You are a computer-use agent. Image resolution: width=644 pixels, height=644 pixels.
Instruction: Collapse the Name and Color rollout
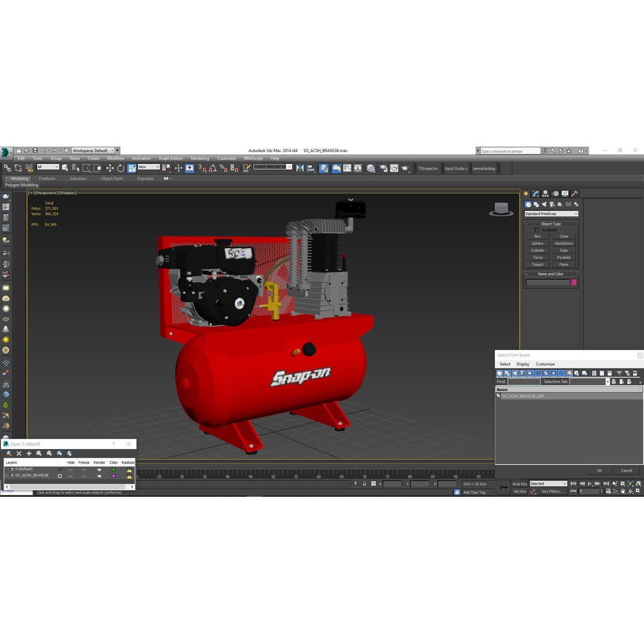pyautogui.click(x=551, y=274)
